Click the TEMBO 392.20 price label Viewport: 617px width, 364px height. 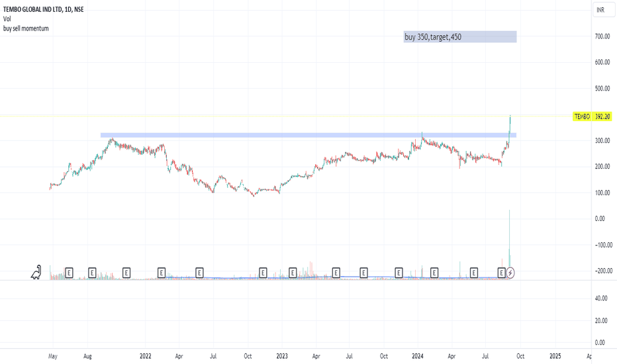[593, 116]
